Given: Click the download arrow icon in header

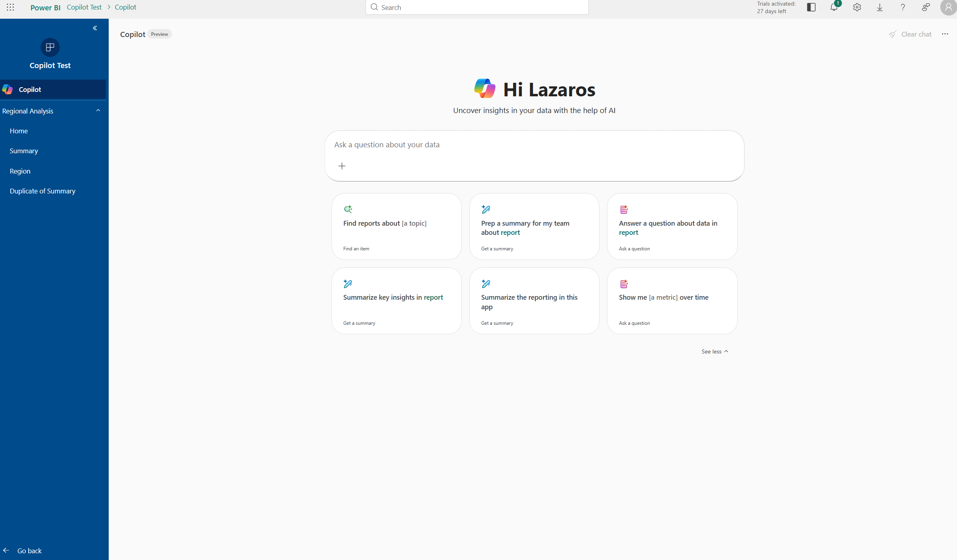Looking at the screenshot, I should [x=880, y=7].
